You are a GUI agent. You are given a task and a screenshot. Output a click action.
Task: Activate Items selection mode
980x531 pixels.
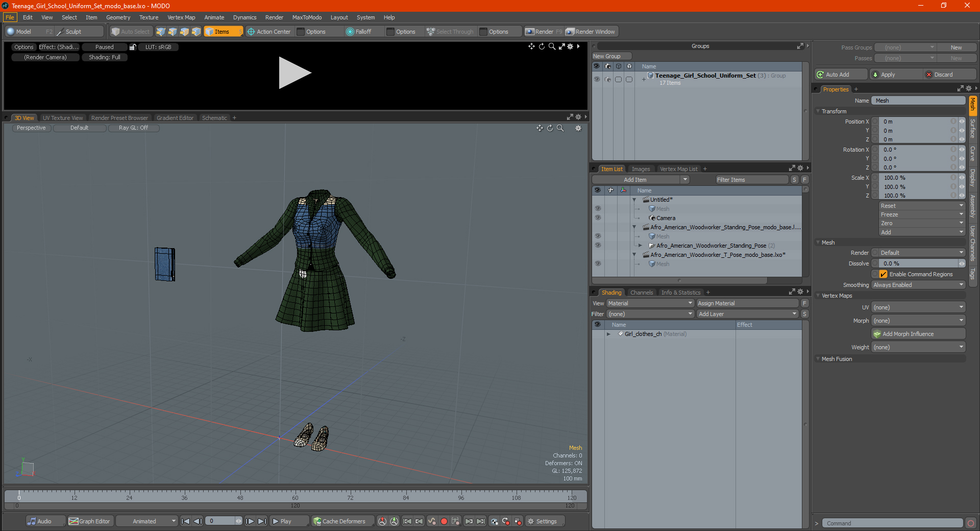pyautogui.click(x=223, y=32)
